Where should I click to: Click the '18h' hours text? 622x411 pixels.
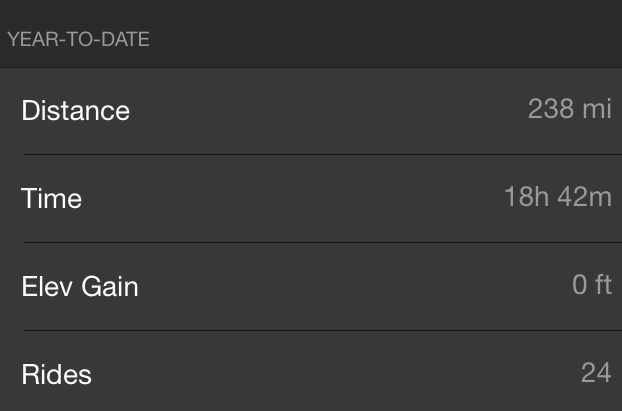(x=526, y=197)
